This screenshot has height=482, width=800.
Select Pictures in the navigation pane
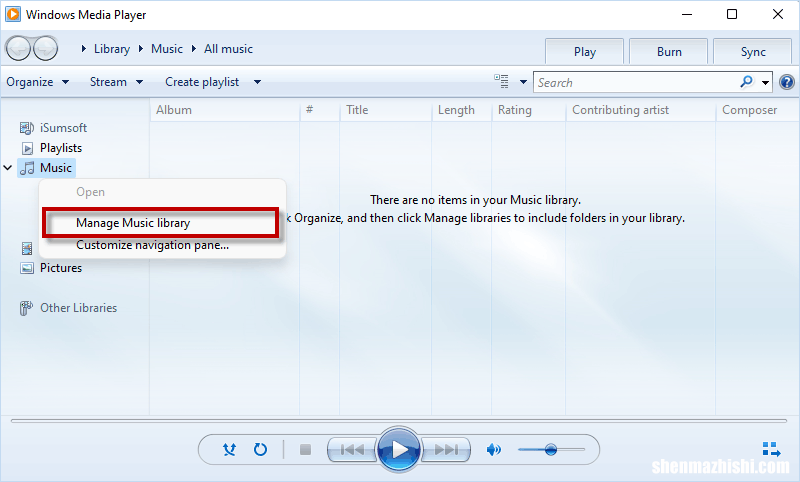(61, 268)
